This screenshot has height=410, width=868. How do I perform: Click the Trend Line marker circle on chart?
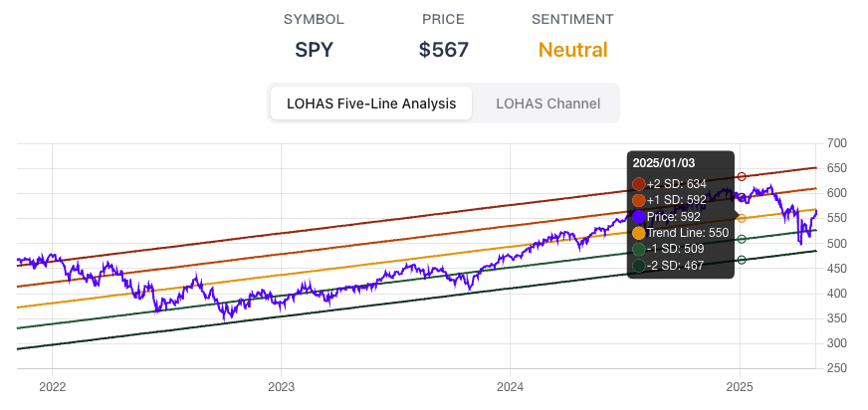pos(742,219)
